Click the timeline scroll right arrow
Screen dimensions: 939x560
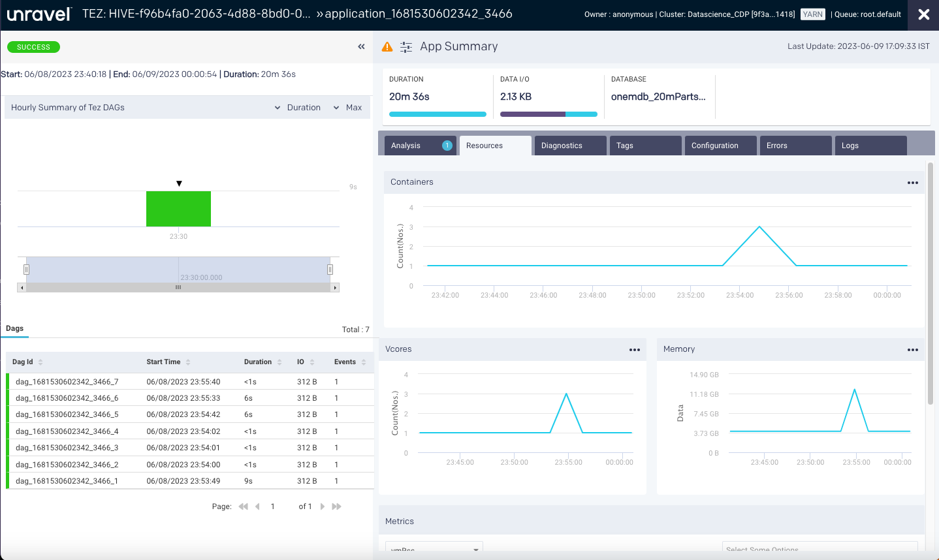pyautogui.click(x=335, y=287)
